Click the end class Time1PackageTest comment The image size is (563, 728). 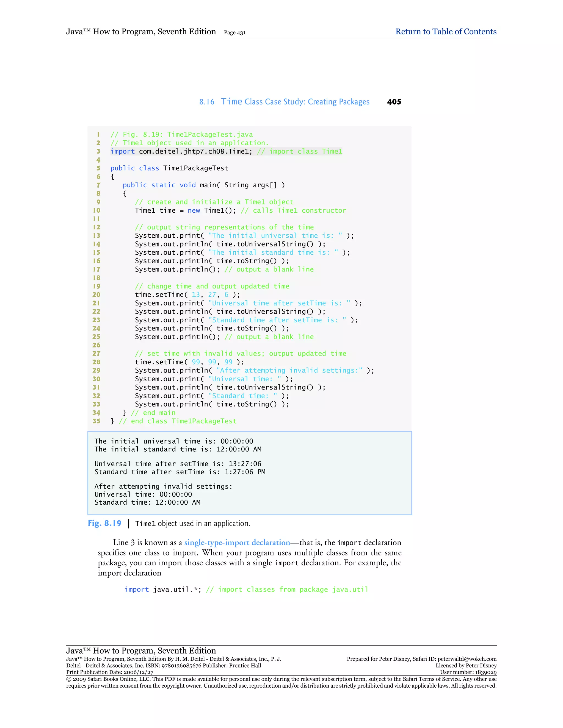(177, 421)
